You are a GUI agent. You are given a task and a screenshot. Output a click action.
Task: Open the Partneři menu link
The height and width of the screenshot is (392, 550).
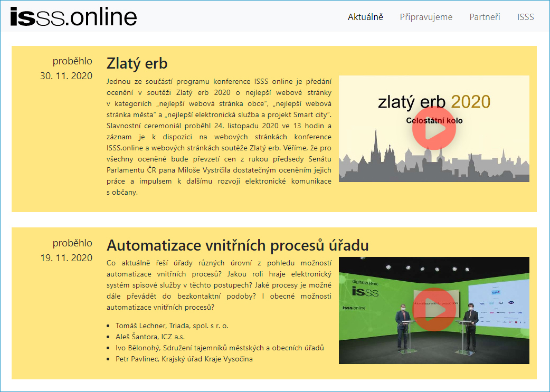[485, 17]
